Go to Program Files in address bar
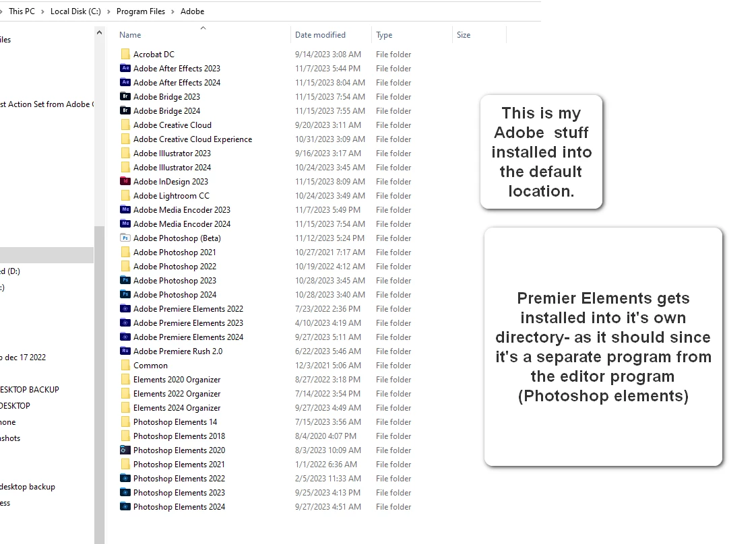The image size is (756, 544). (x=141, y=11)
